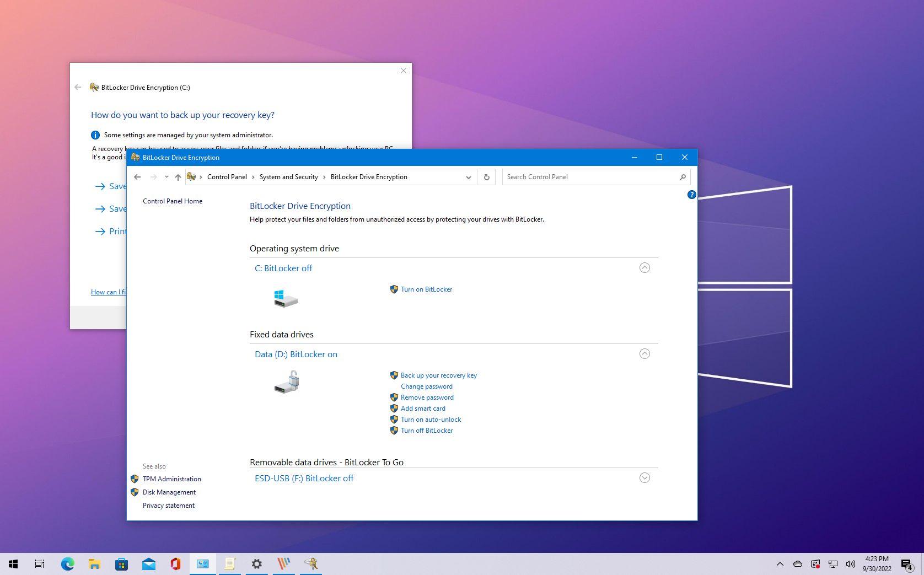The height and width of the screenshot is (575, 924).
Task: Open the Privacy statement link
Action: [168, 506]
